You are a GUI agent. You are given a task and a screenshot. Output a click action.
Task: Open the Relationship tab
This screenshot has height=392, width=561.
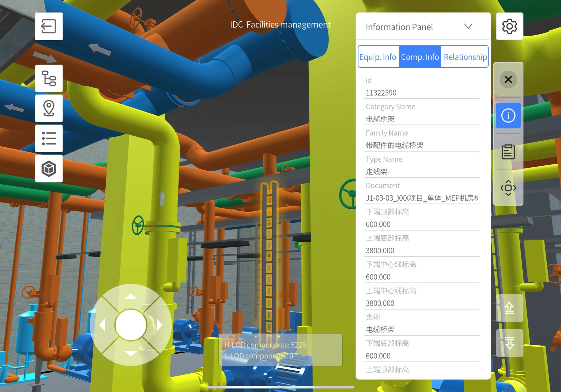coord(465,57)
